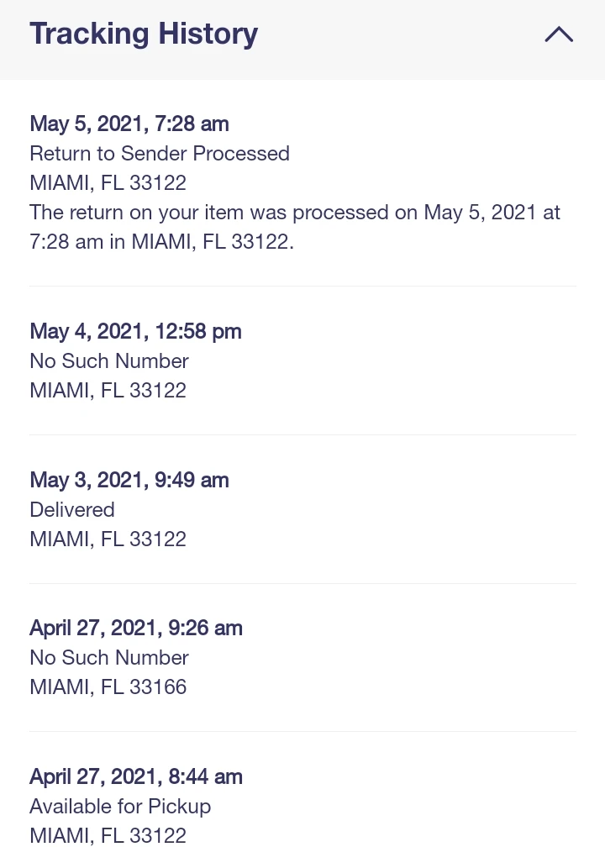Click the Delivered status text

pos(72,510)
